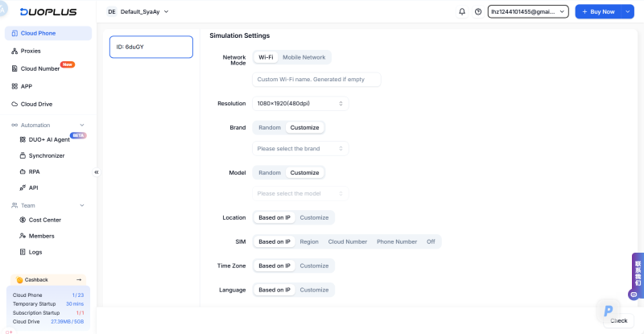Image resolution: width=644 pixels, height=334 pixels.
Task: Set Model to Random
Action: (x=270, y=173)
